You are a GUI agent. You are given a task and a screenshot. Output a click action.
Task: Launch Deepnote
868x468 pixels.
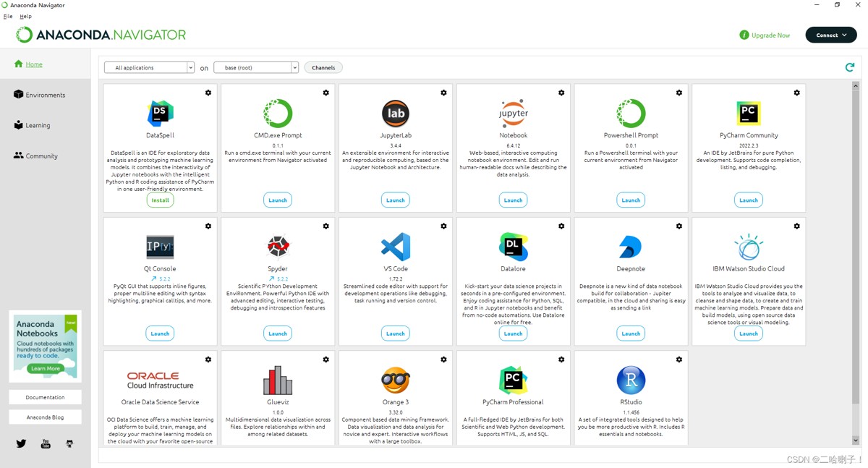click(x=631, y=333)
